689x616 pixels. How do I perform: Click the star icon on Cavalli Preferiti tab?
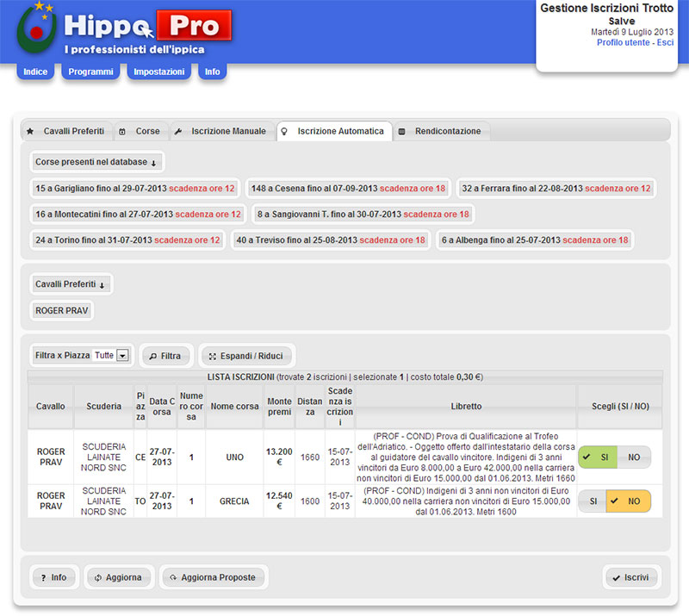click(x=30, y=131)
